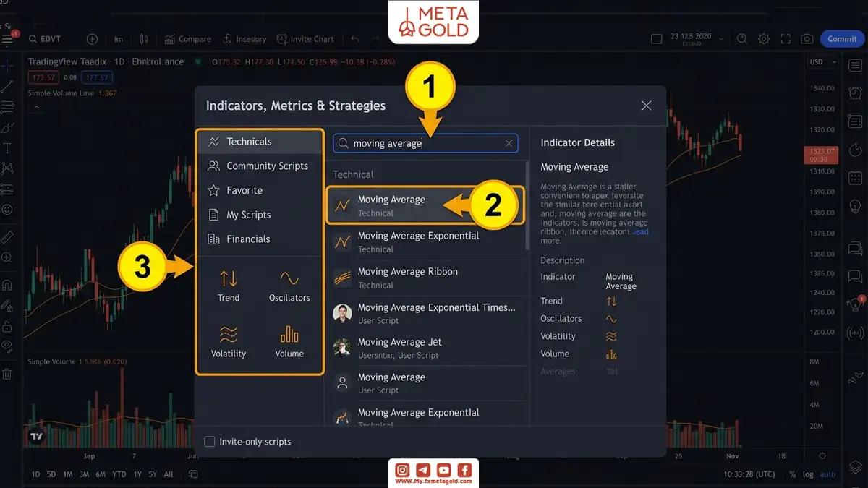Toggle fullscreen mode icon
The width and height of the screenshot is (868, 488).
point(786,39)
